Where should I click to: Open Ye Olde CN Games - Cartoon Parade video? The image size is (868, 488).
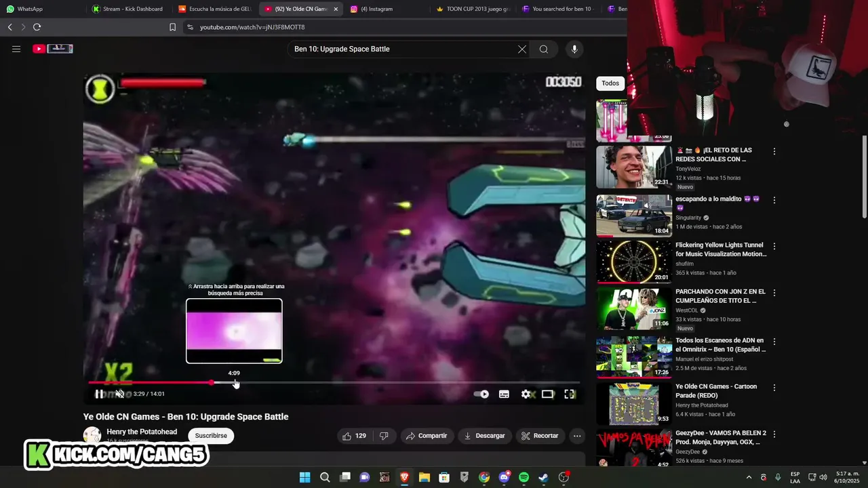[716, 391]
